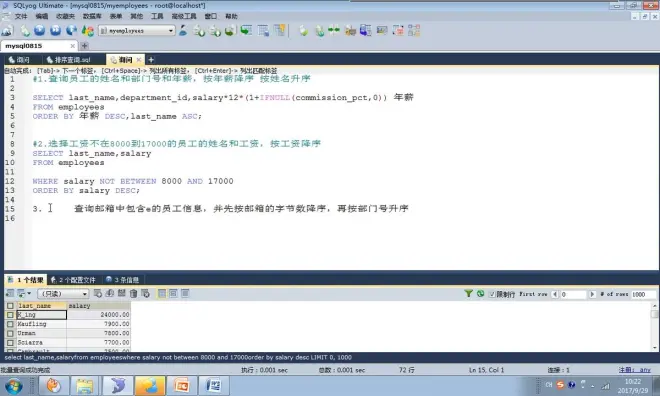The image size is (660, 396).
Task: Click the # of rows input field
Action: tap(643, 294)
